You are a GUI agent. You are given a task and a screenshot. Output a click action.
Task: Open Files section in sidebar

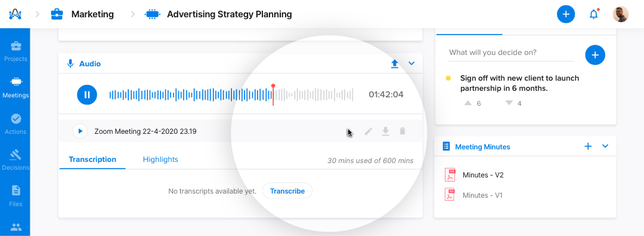click(x=16, y=196)
